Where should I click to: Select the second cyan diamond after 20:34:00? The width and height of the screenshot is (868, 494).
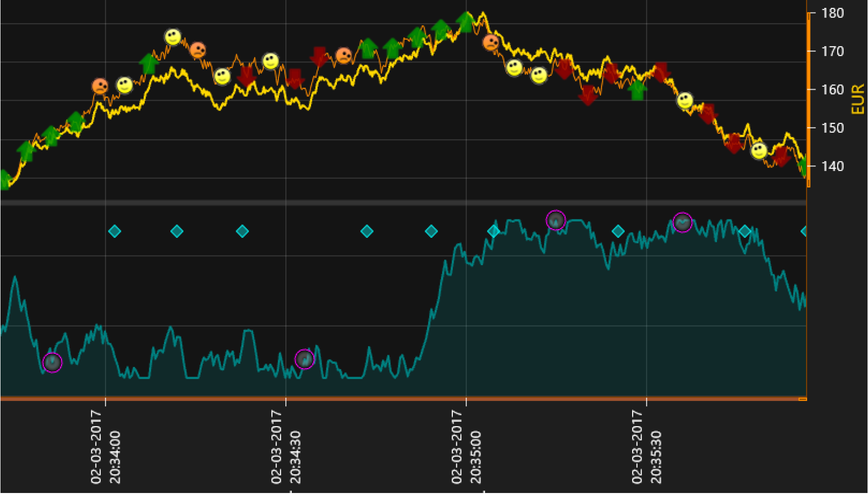pyautogui.click(x=177, y=231)
